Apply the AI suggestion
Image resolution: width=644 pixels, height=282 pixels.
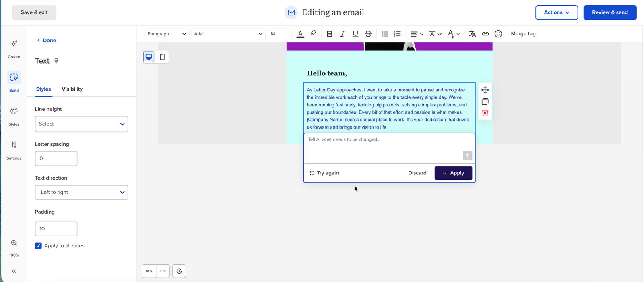[453, 173]
